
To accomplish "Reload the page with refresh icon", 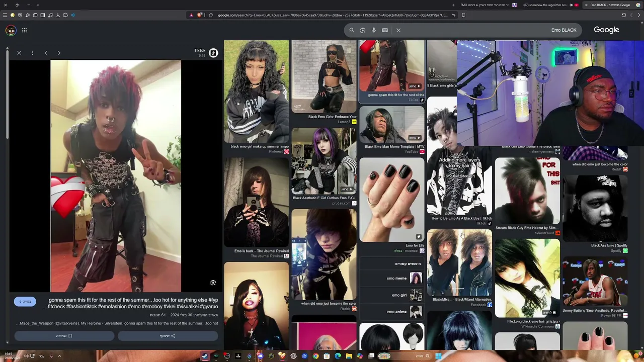I will click(x=624, y=15).
